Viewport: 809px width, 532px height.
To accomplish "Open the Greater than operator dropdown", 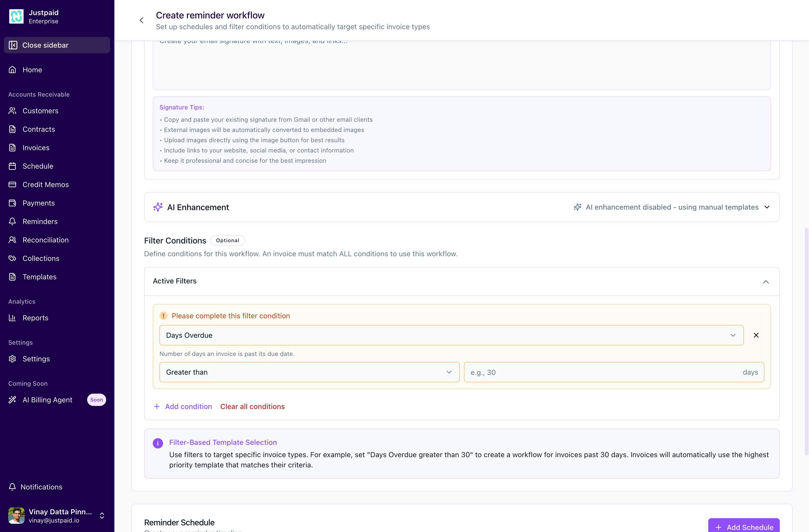I will [x=309, y=372].
